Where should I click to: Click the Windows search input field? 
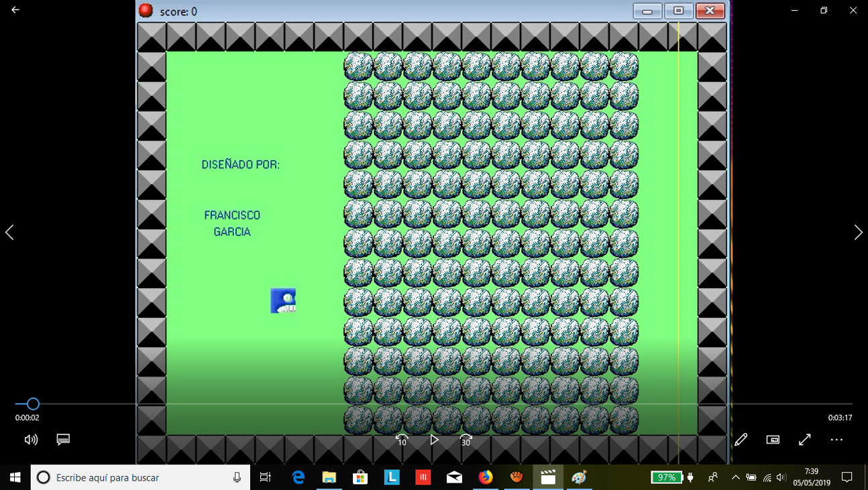click(x=134, y=477)
